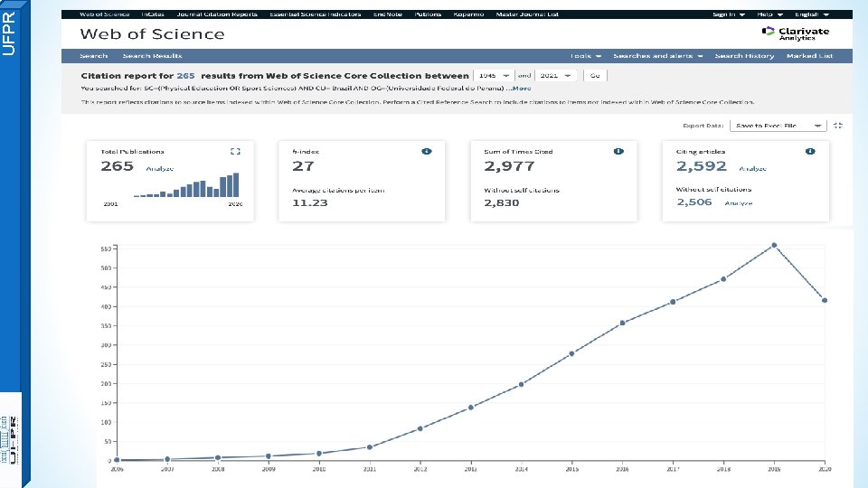Viewport: 868px width, 488px height.
Task: Open Journal Citation Reports link
Action: (x=217, y=14)
